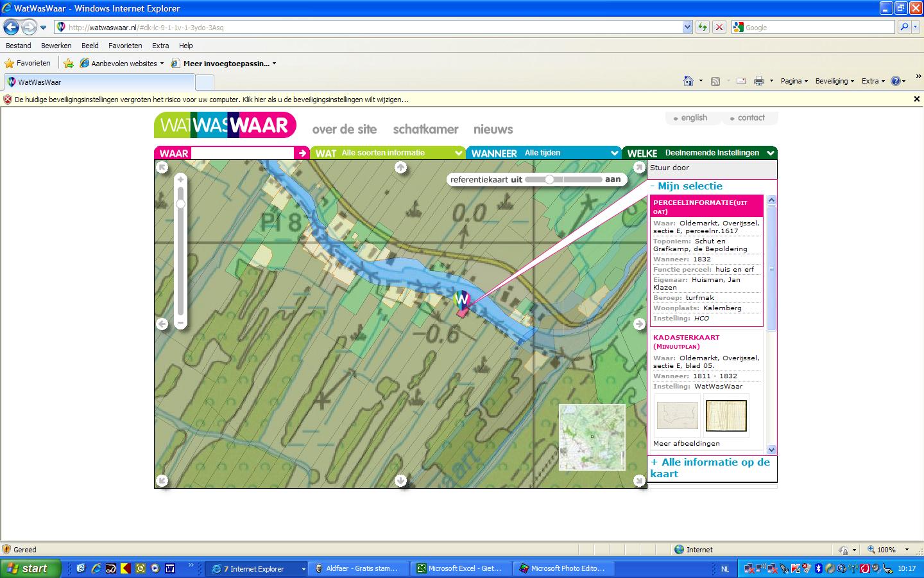Viewport: 924px width, 578px height.
Task: Pan the map toward the bottom-right corner
Action: click(639, 480)
